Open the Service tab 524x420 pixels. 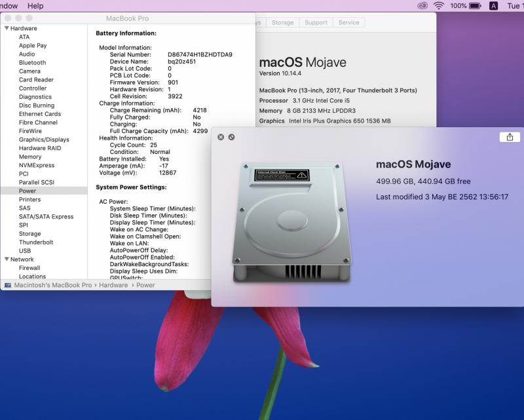tap(348, 22)
